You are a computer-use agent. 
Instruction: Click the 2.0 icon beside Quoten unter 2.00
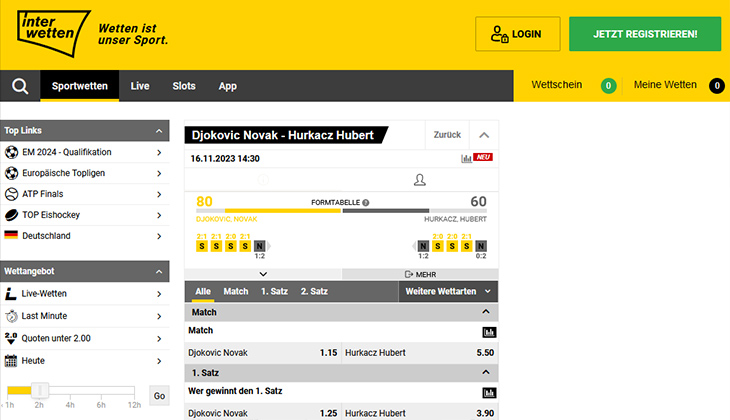[x=11, y=339]
